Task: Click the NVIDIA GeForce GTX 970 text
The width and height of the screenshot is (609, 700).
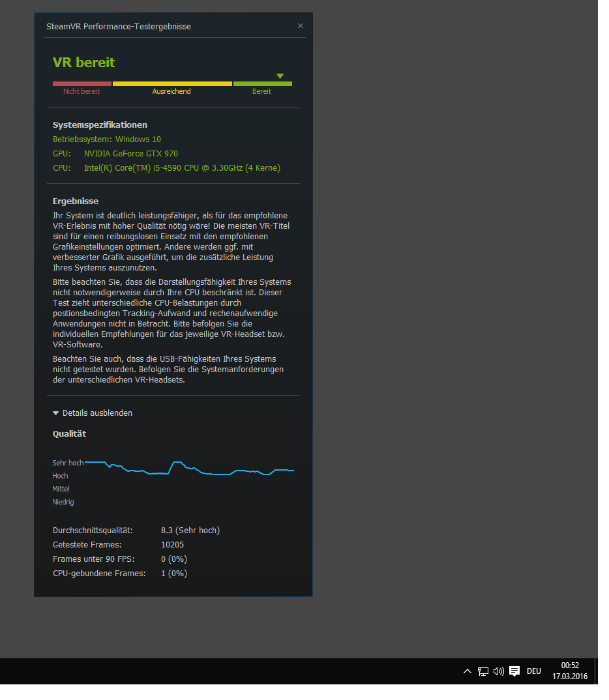Action: click(131, 154)
